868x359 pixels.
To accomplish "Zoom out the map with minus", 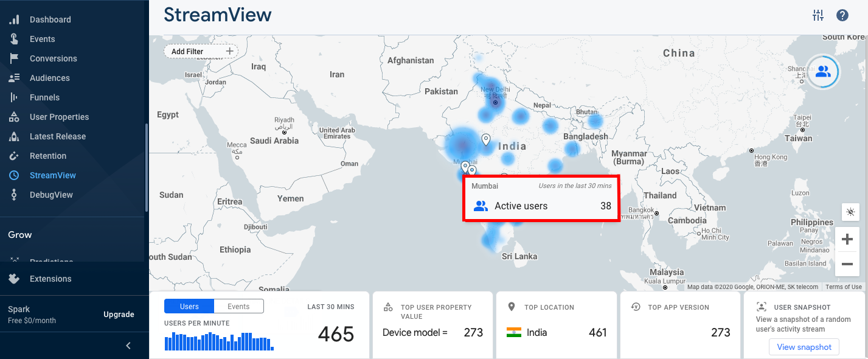I will (x=847, y=264).
